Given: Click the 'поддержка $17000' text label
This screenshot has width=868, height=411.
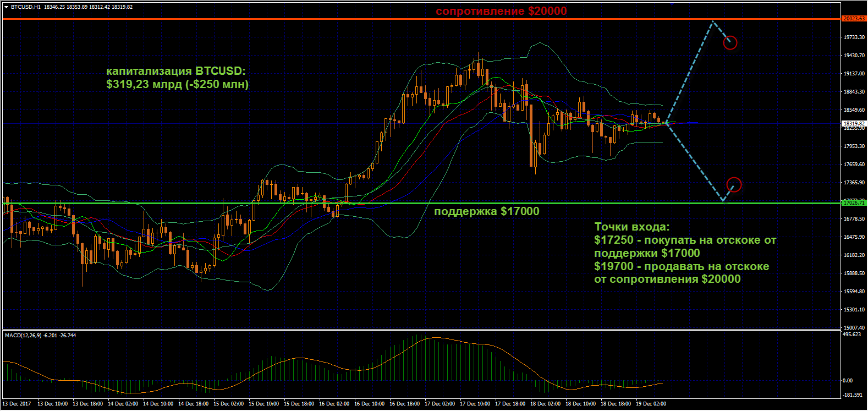Looking at the screenshot, I should click(x=486, y=212).
